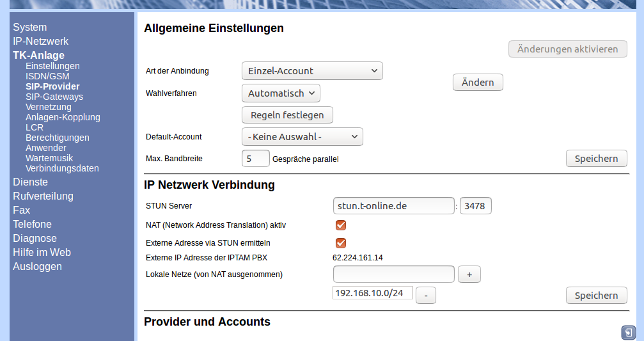Open the Art der Anbindung dropdown
Image resolution: width=644 pixels, height=341 pixels.
pos(312,71)
